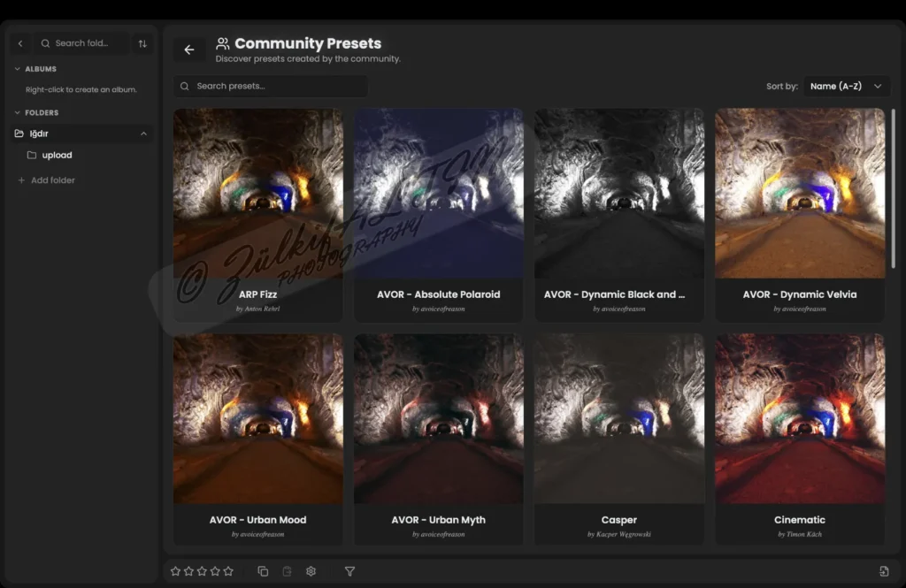
Task: Select the Cinematic preset thumbnail
Action: click(800, 419)
